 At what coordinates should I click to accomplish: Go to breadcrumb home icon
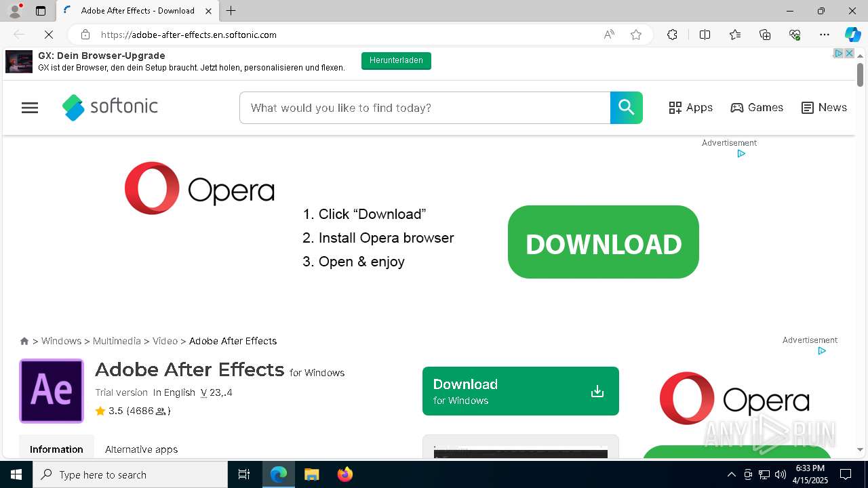pyautogui.click(x=24, y=341)
